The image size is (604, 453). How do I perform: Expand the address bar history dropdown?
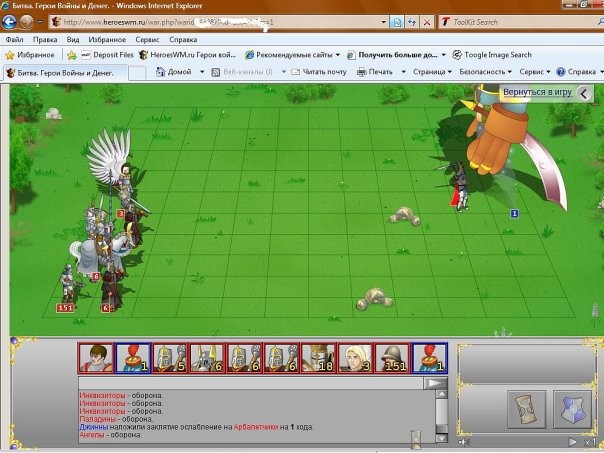384,22
